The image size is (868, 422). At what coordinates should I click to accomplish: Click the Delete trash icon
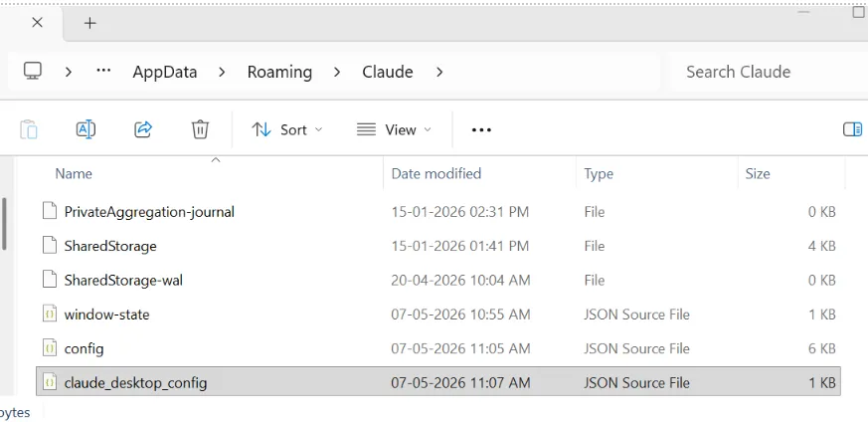[200, 129]
